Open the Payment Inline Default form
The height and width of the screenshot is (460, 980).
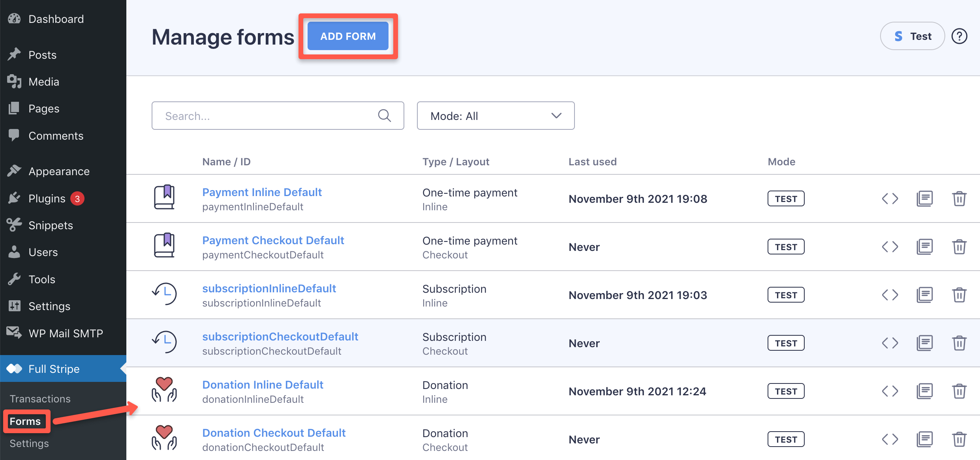[262, 192]
